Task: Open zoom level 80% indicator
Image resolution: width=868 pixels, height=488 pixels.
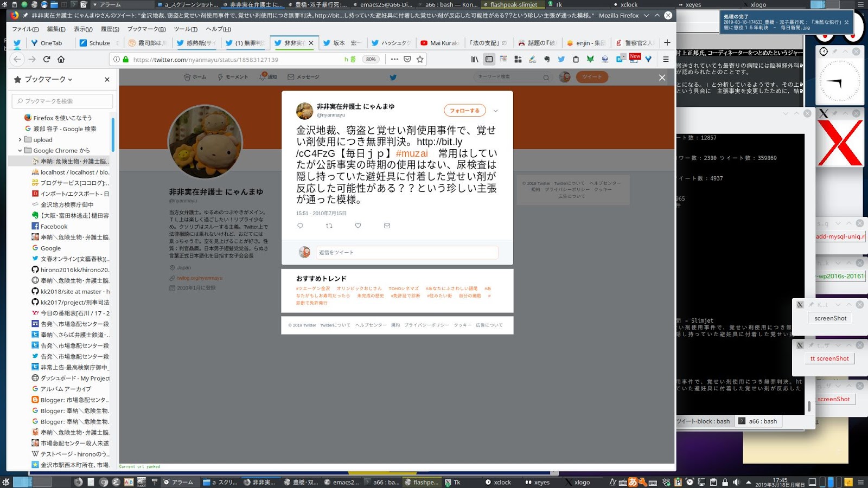Action: point(371,59)
